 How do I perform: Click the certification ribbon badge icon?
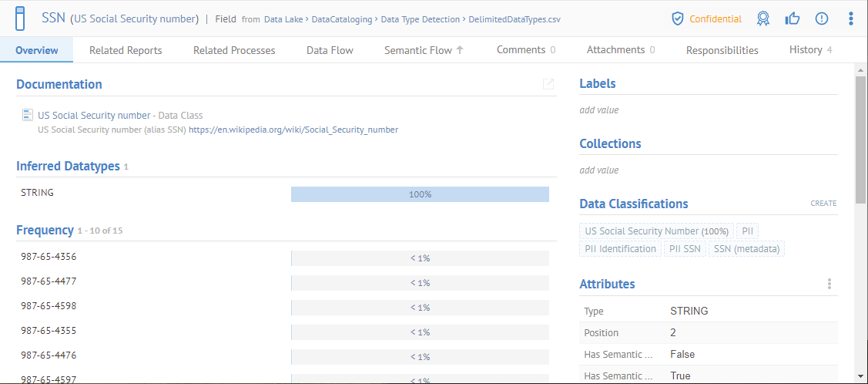click(762, 19)
